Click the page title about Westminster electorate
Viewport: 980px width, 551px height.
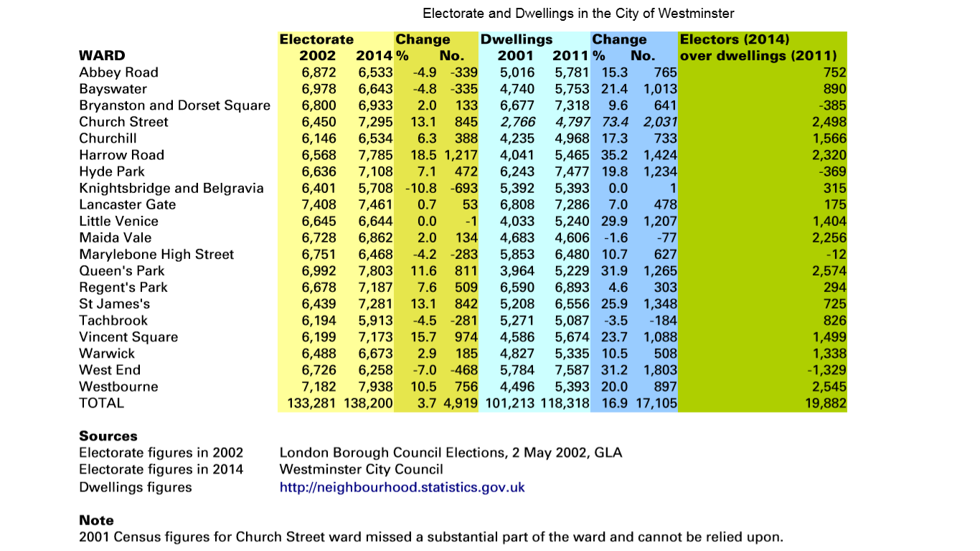pos(578,14)
